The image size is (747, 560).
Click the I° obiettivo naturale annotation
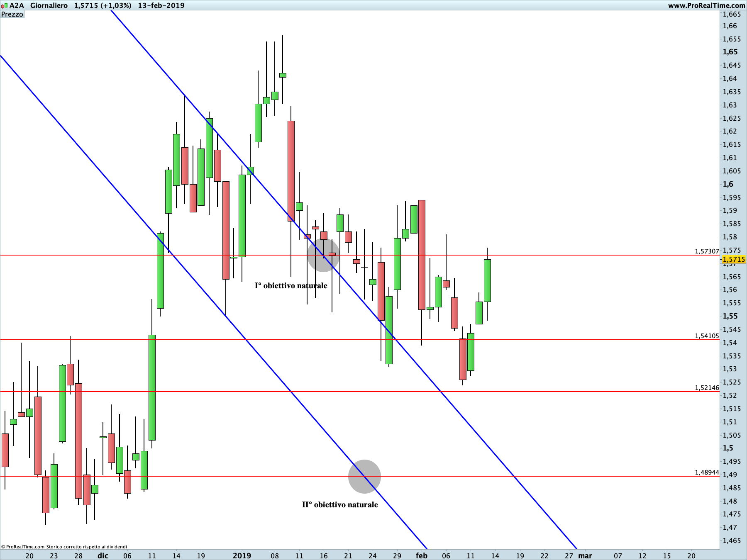click(x=291, y=285)
